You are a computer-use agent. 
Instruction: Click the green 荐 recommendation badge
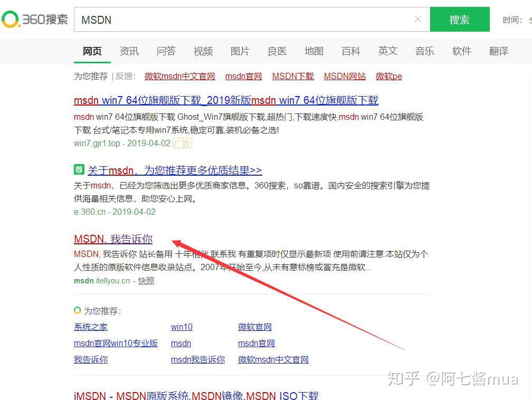[x=79, y=170]
